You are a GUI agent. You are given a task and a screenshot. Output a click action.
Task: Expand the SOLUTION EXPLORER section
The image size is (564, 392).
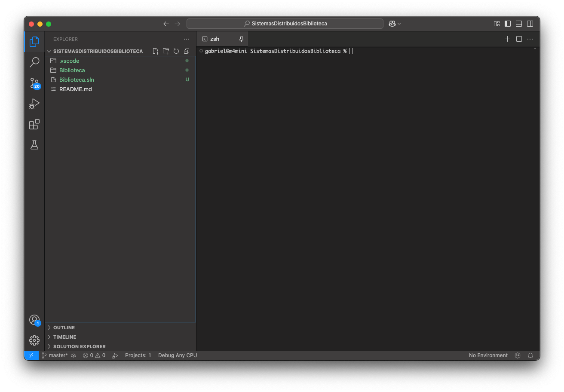[x=79, y=346]
